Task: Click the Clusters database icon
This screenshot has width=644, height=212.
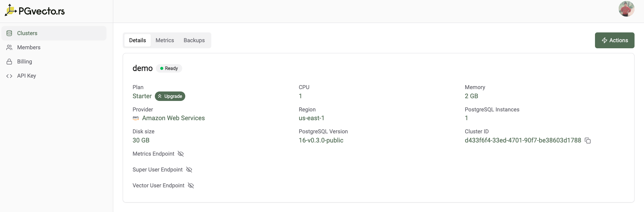Action: click(9, 33)
